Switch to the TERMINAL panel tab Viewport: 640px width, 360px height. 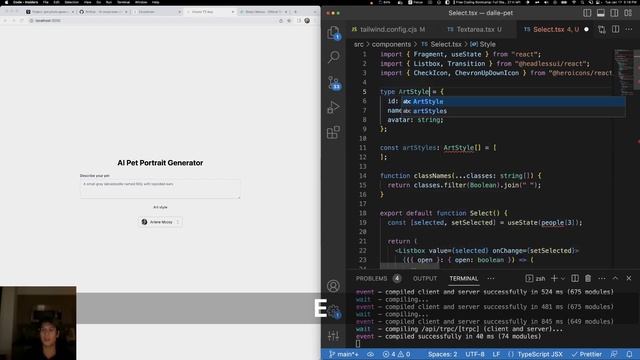464,278
